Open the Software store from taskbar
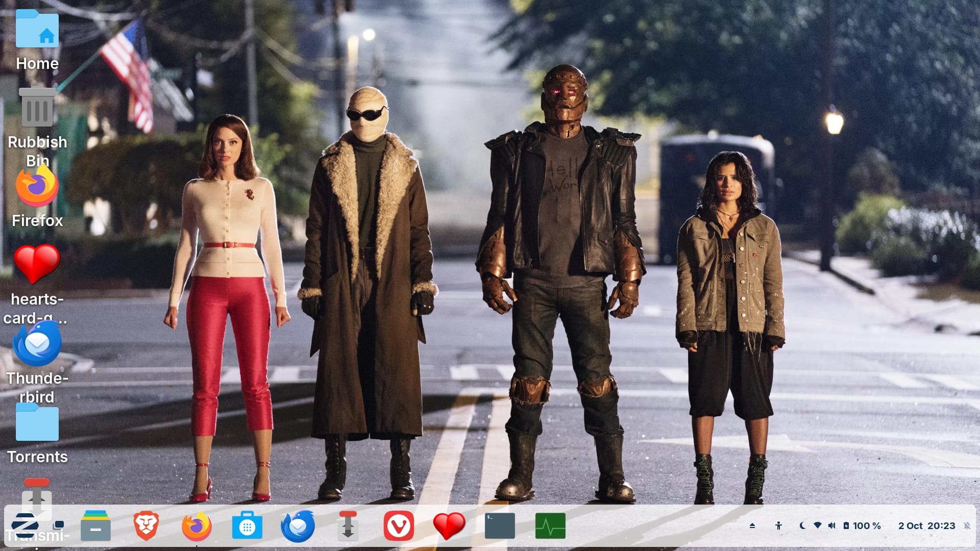Screen dimensions: 980x551 [x=247, y=526]
